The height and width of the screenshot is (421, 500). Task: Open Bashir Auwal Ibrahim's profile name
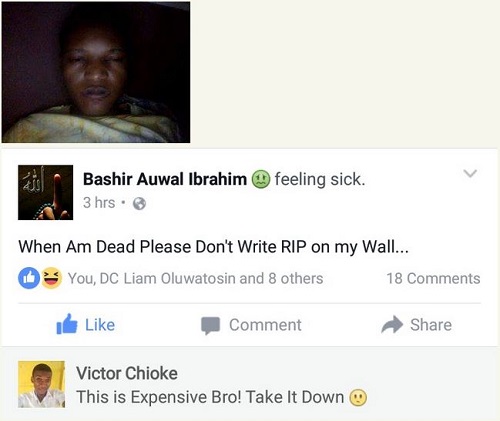tap(165, 179)
